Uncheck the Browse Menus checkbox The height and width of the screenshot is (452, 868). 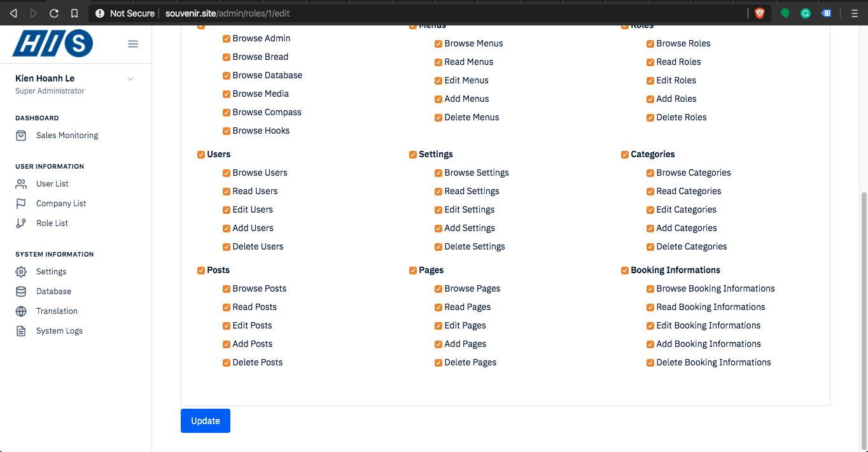tap(438, 44)
